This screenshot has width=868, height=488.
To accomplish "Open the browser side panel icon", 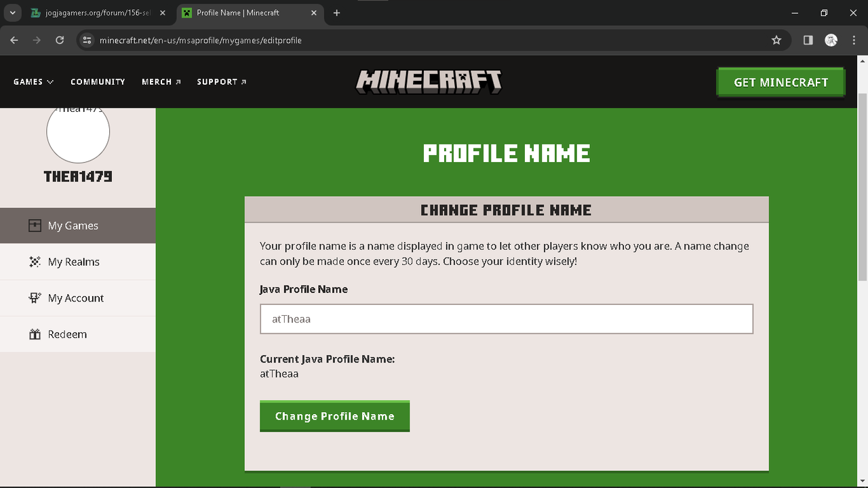I will [808, 41].
